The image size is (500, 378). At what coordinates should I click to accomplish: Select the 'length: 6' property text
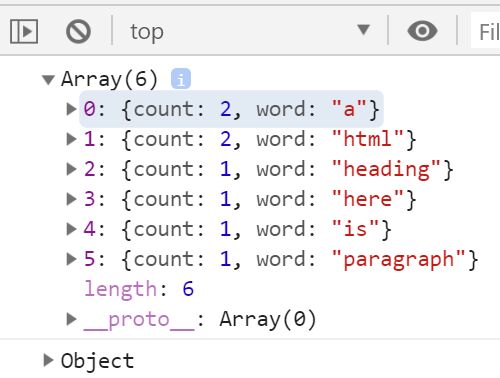(139, 289)
